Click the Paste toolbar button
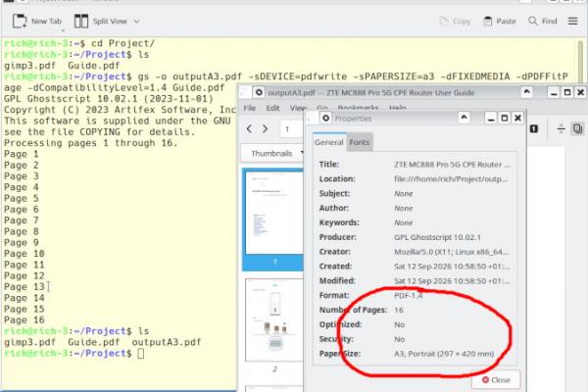Screen dimensions: 588x392 [x=500, y=21]
